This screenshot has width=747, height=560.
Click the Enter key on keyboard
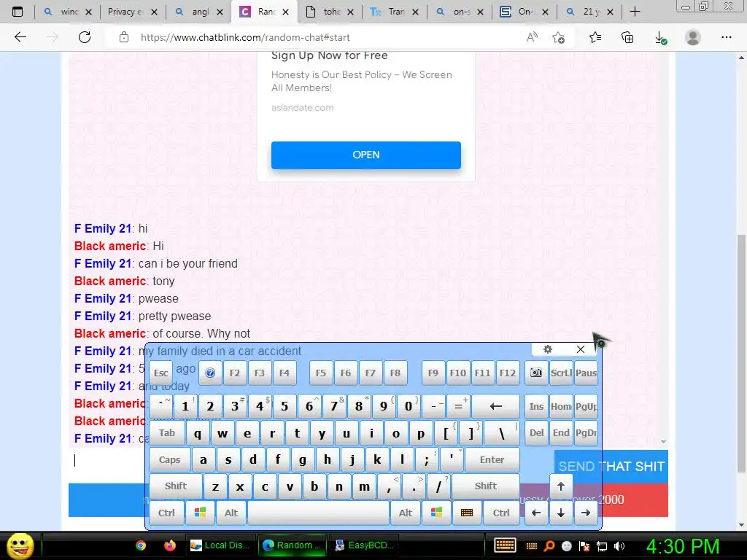point(492,459)
